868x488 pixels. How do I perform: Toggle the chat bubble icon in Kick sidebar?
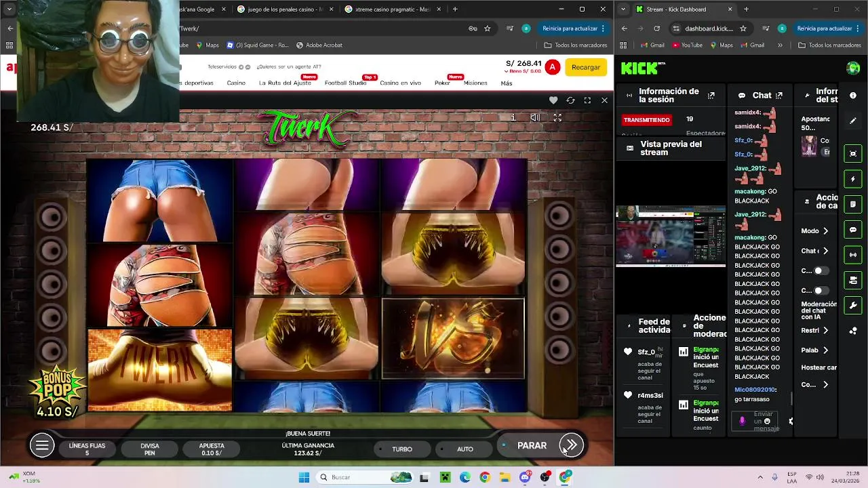point(853,230)
